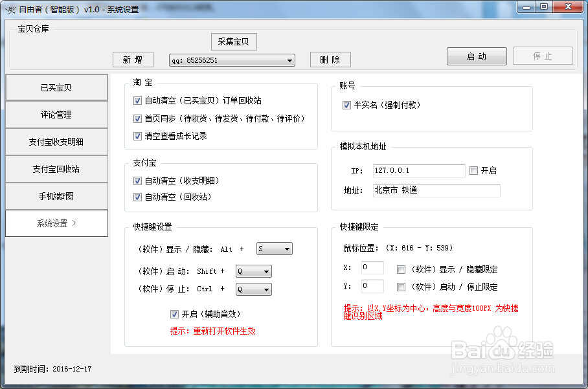This screenshot has height=389, width=588.
Task: Enable the 开启 checkbox beside the IP field
Action: pos(474,171)
